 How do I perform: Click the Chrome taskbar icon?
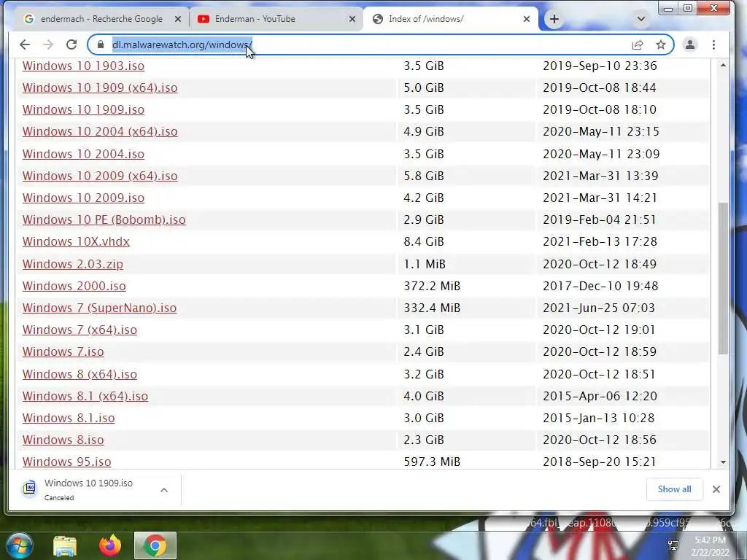point(155,545)
